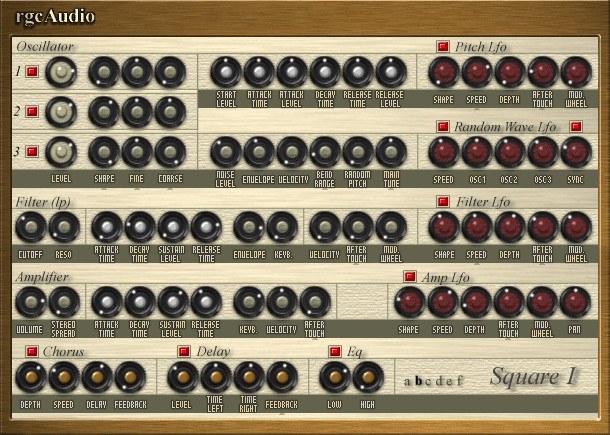Open the Square I preset name

pos(533,376)
